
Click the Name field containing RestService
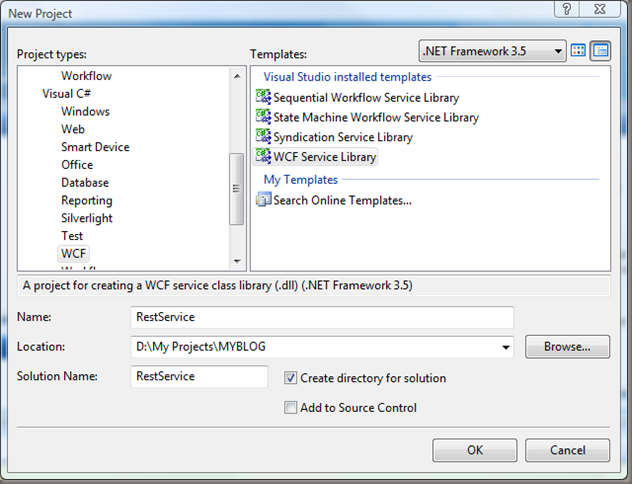(322, 317)
